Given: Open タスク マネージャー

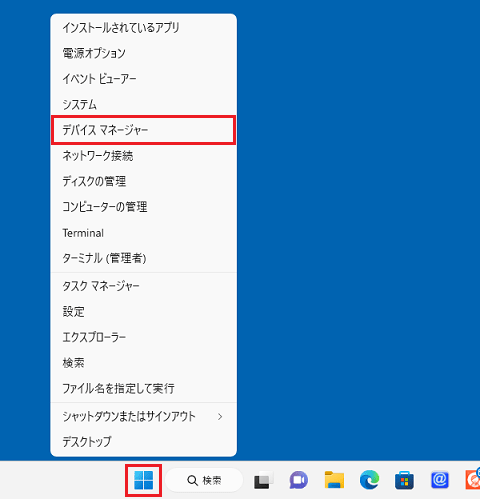Looking at the screenshot, I should 144,286.
